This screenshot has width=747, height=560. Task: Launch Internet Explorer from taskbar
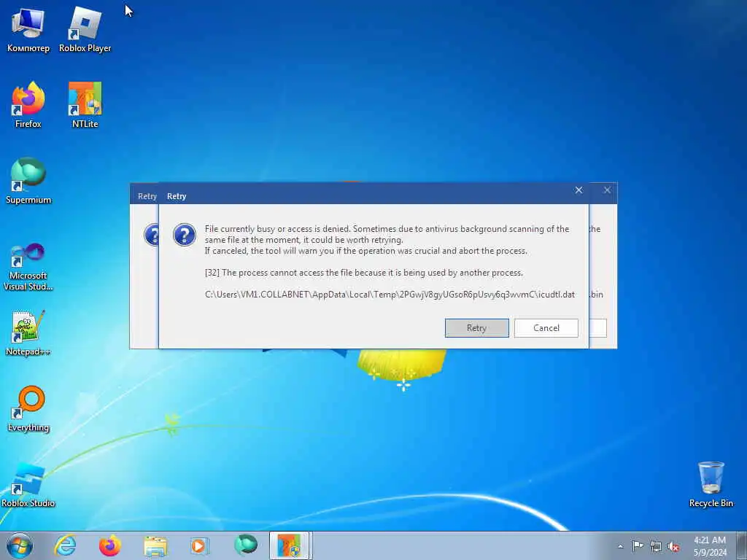click(x=65, y=545)
